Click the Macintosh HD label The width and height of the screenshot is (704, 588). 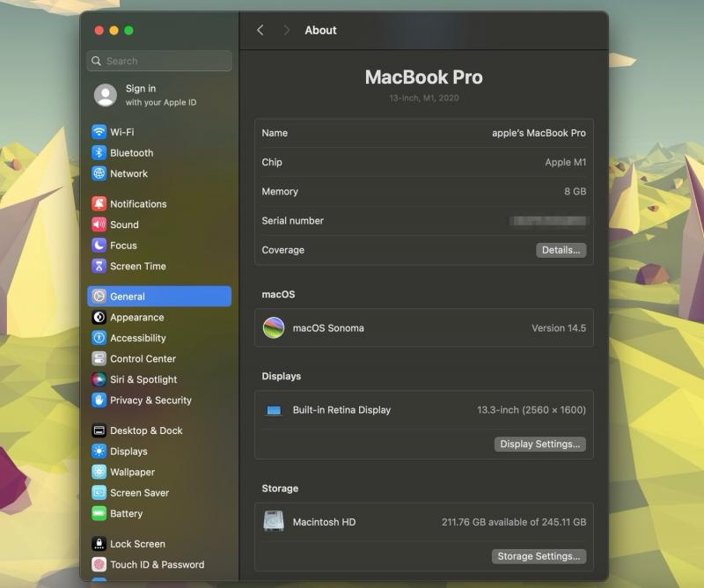[324, 522]
